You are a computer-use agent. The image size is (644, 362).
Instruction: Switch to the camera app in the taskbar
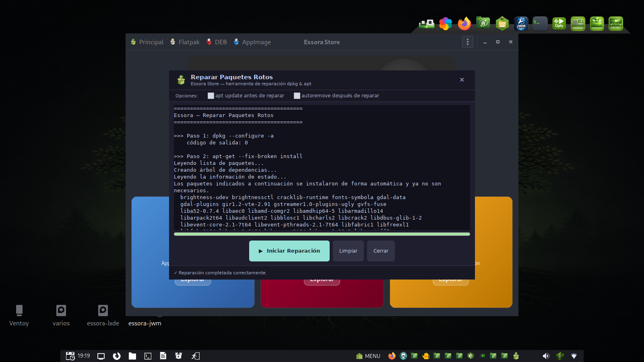pyautogui.click(x=482, y=356)
